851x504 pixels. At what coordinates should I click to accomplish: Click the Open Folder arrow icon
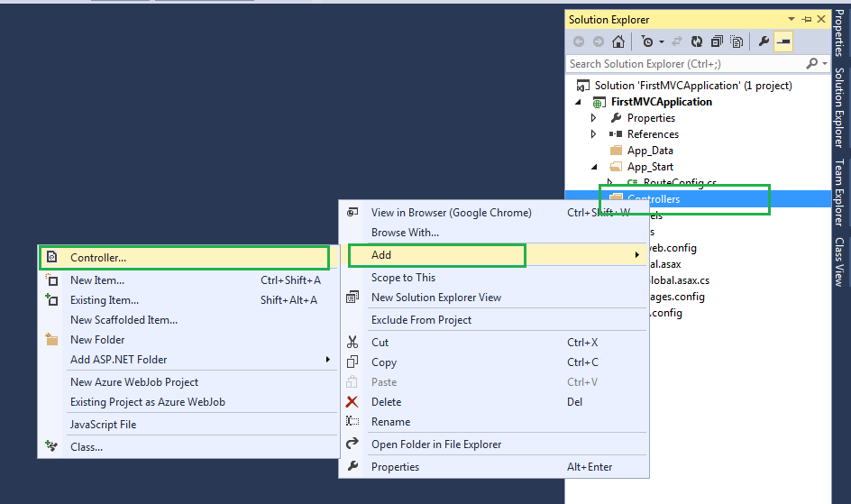click(x=352, y=444)
